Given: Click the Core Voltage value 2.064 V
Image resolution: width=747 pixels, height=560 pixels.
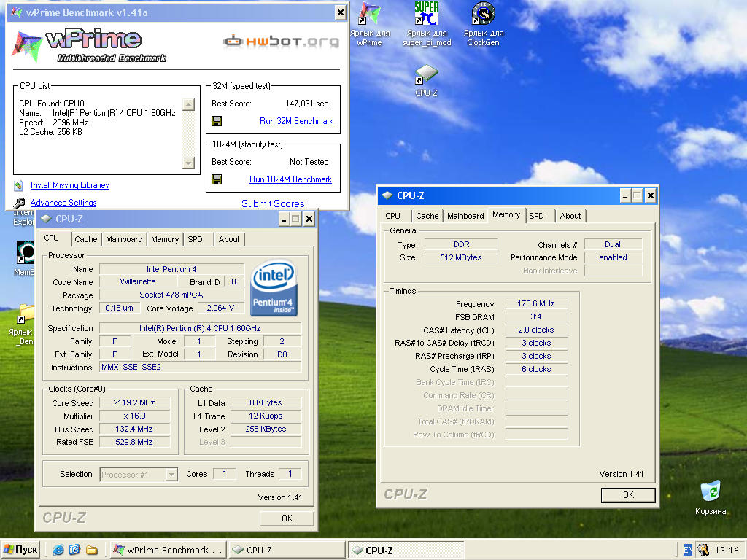Looking at the screenshot, I should [x=220, y=308].
